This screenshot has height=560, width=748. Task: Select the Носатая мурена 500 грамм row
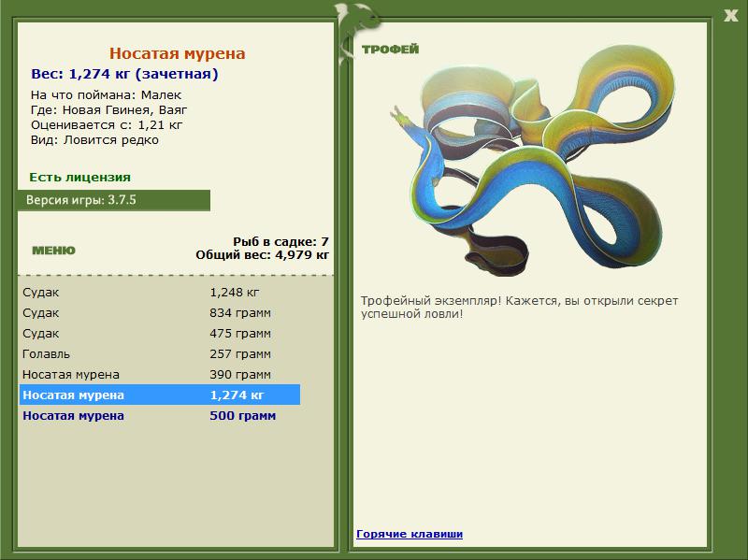pos(160,415)
